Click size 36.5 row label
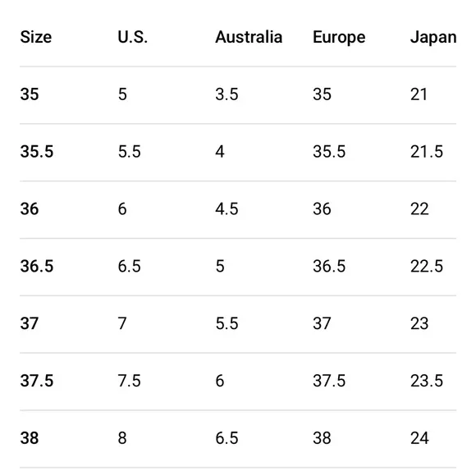 (x=37, y=266)
